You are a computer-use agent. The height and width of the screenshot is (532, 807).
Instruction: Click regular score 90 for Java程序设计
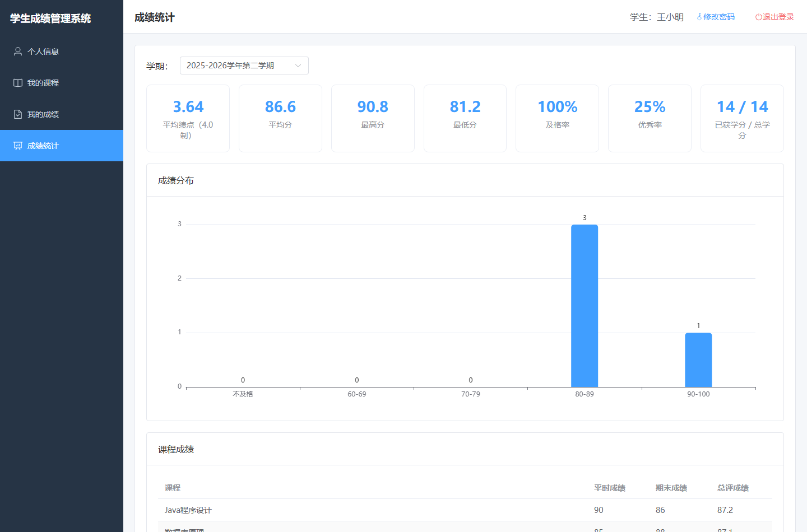(x=599, y=510)
